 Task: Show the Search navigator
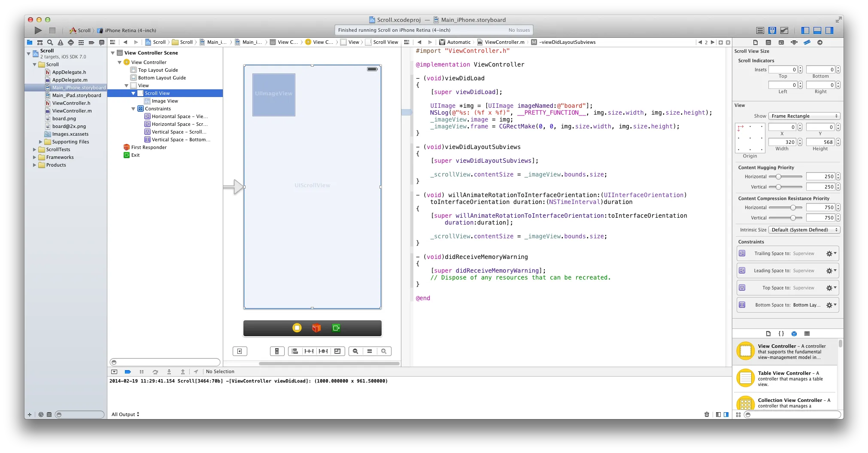click(50, 43)
